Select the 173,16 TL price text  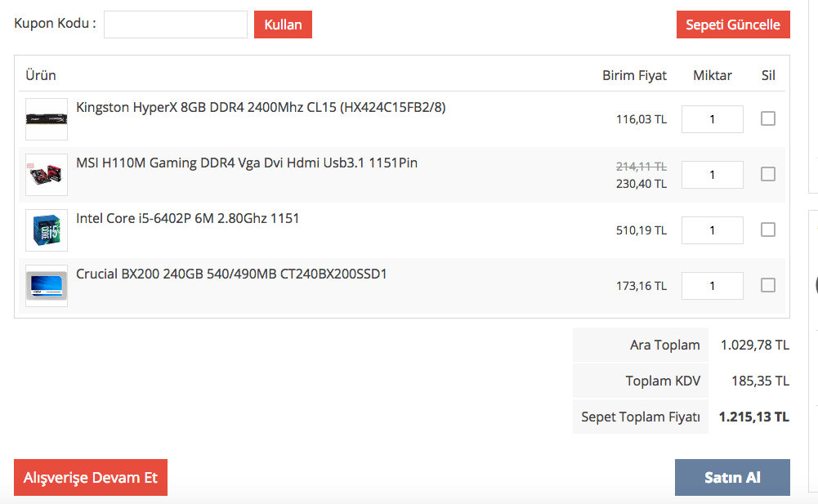[641, 286]
